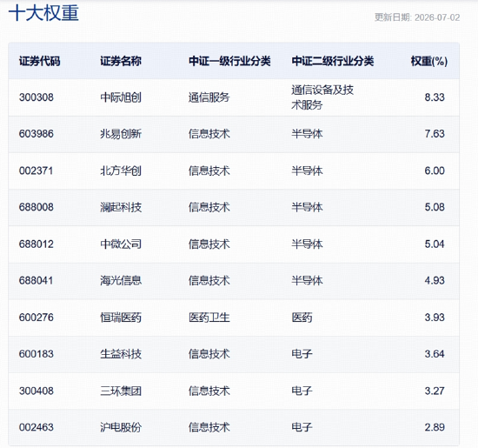This screenshot has width=478, height=448.
Task: Select stock code 002371
Action: tap(36, 171)
